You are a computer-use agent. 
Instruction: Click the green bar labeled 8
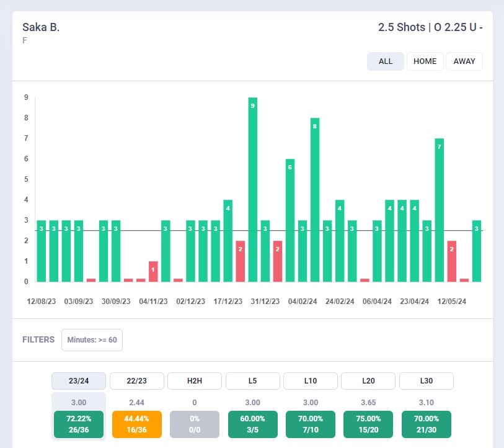tap(315, 200)
